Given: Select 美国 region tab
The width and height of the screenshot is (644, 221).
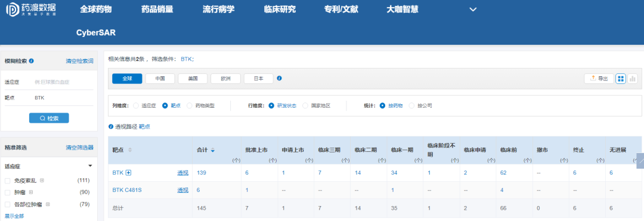Looking at the screenshot, I should tap(193, 78).
